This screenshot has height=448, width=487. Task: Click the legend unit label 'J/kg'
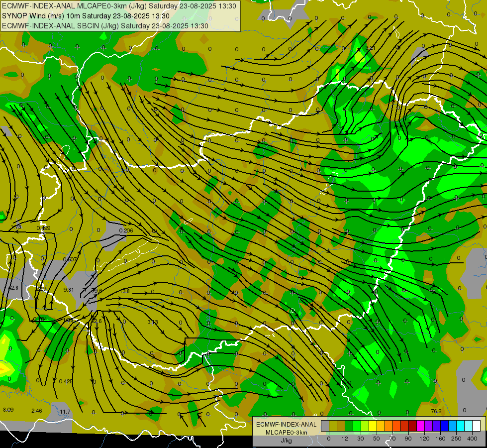286,441
